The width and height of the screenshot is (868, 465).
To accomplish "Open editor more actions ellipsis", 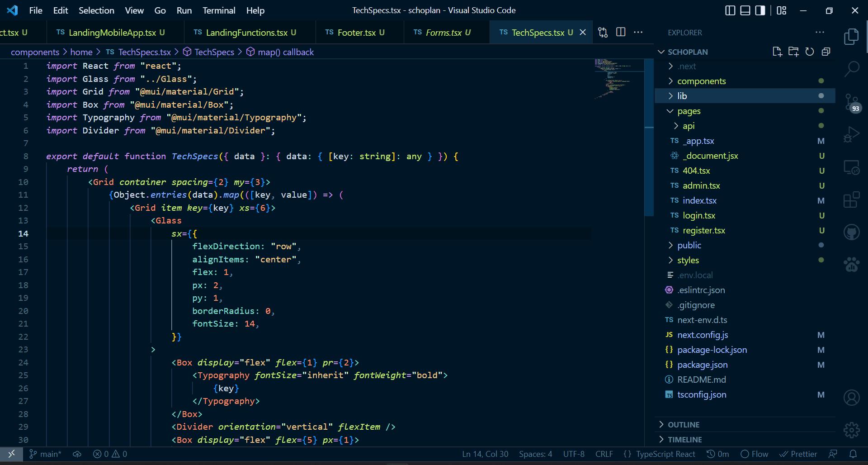I will pyautogui.click(x=638, y=32).
